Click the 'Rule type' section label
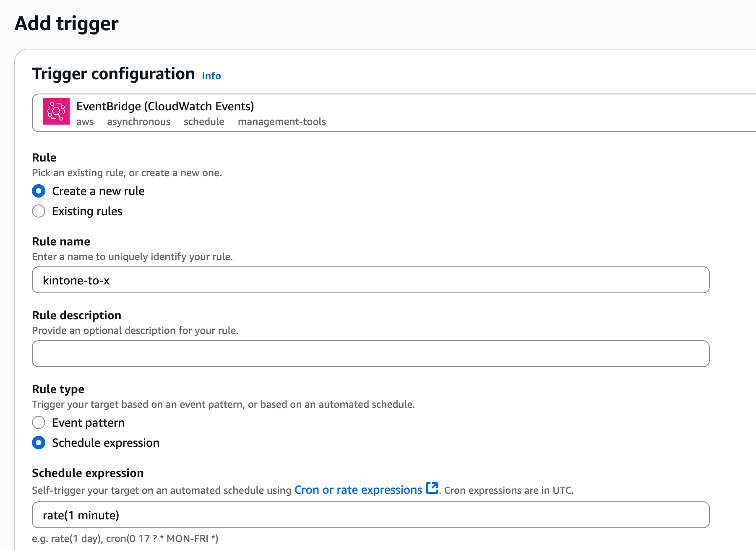The height and width of the screenshot is (550, 756). point(58,389)
